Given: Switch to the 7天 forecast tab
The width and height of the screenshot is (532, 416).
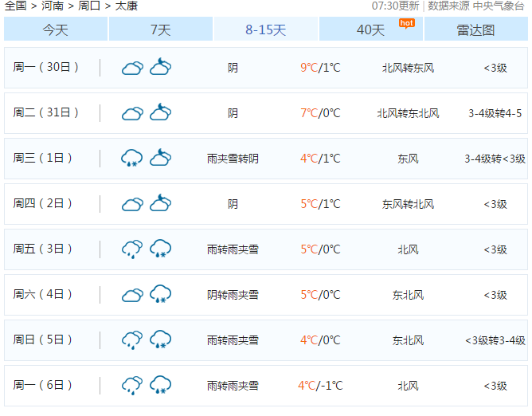Looking at the screenshot, I should pyautogui.click(x=160, y=29).
